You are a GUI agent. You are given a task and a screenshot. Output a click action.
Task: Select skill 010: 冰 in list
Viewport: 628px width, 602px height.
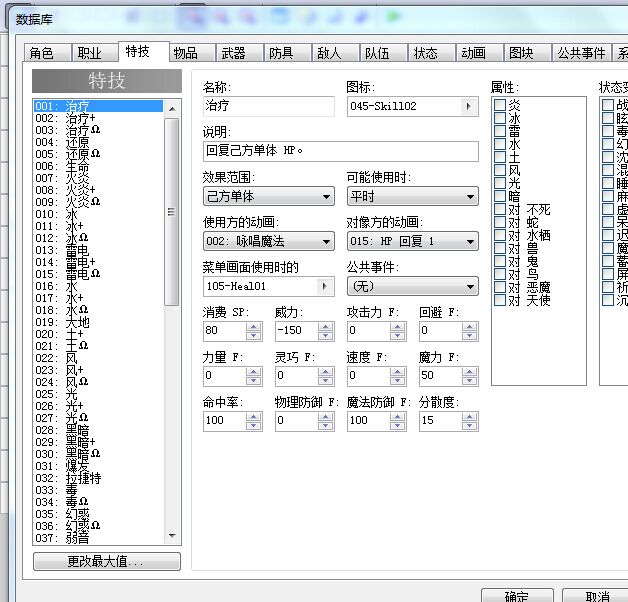98,214
